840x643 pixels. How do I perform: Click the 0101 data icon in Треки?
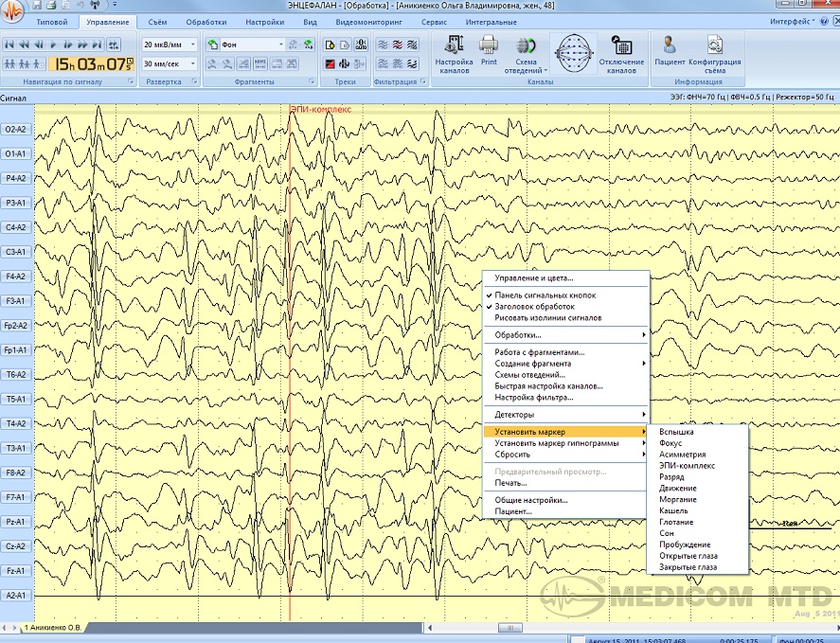pos(361,45)
